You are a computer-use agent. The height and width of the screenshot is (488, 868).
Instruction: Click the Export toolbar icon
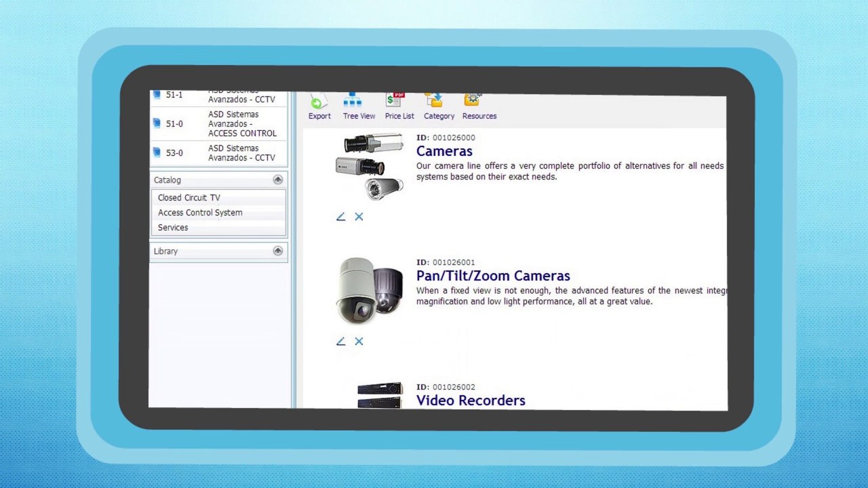(x=319, y=102)
